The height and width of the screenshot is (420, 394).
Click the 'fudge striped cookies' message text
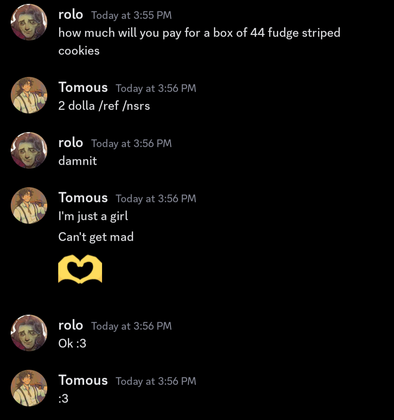[x=199, y=42]
